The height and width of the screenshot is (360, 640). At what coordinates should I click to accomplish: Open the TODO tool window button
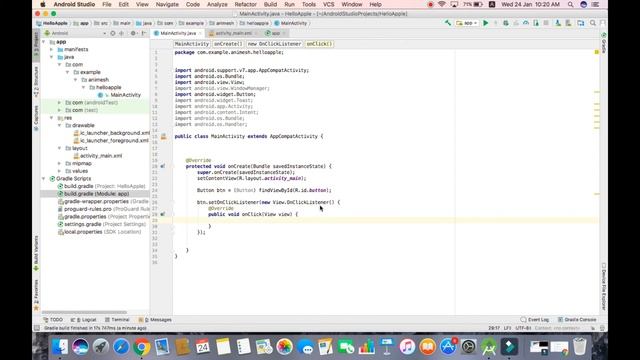coord(53,320)
